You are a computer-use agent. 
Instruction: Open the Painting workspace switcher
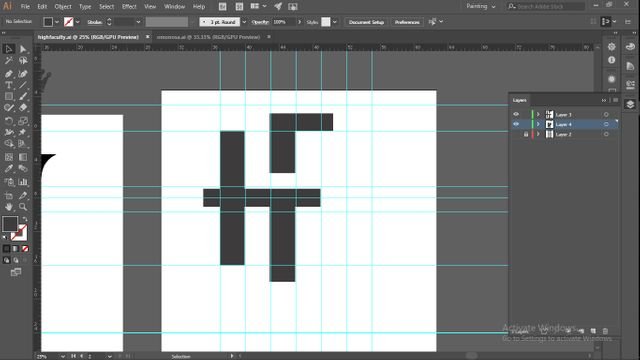[481, 7]
